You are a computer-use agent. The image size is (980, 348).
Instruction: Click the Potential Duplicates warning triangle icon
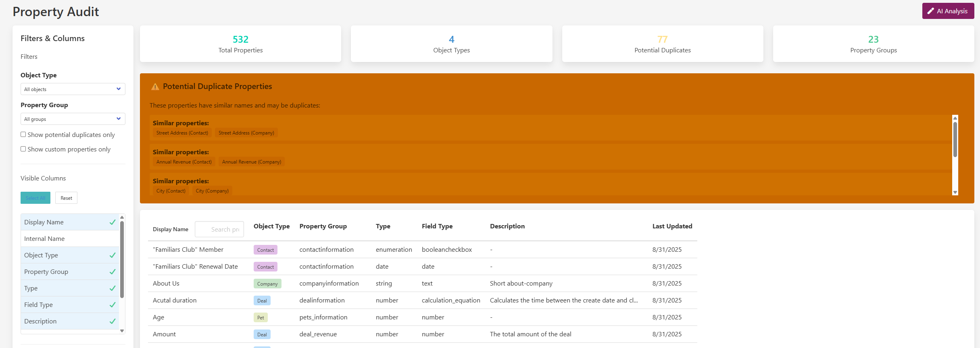coord(155,87)
